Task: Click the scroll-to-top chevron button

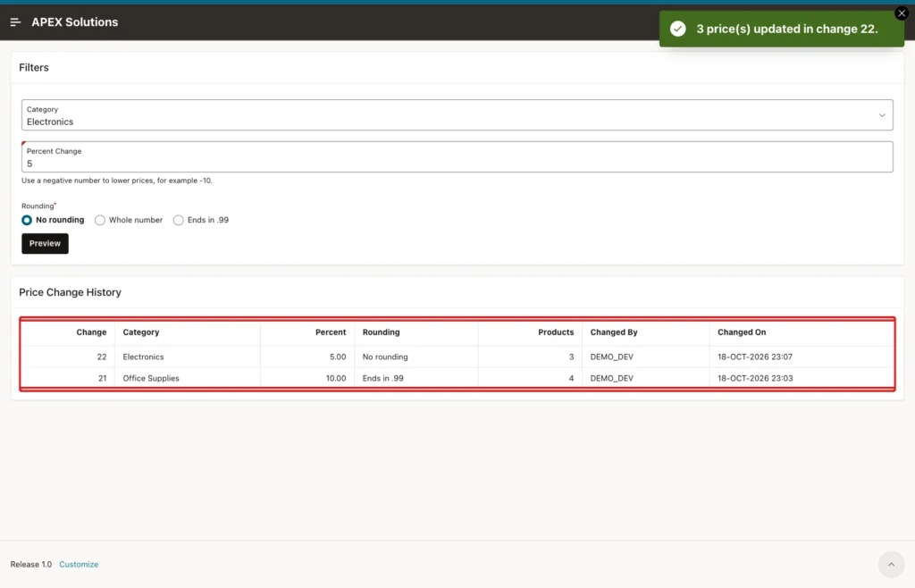Action: coord(891,564)
